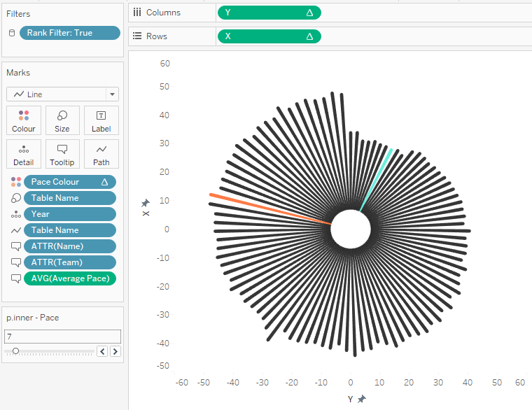
Task: Click the parameter increment right arrow
Action: coord(115,351)
